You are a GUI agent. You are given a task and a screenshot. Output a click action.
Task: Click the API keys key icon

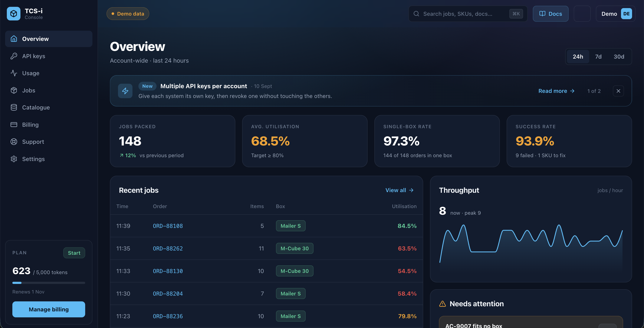click(14, 56)
